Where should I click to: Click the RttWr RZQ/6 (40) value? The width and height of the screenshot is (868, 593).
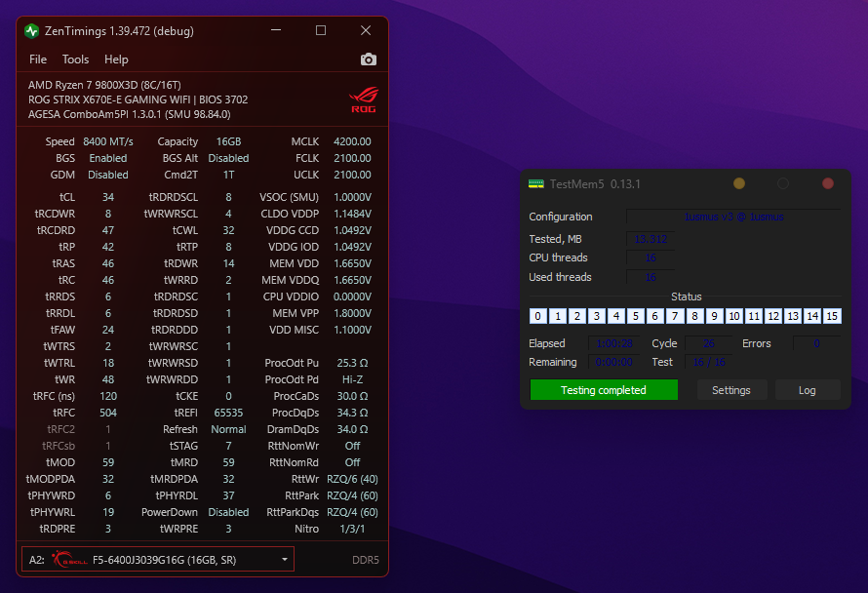tap(352, 479)
